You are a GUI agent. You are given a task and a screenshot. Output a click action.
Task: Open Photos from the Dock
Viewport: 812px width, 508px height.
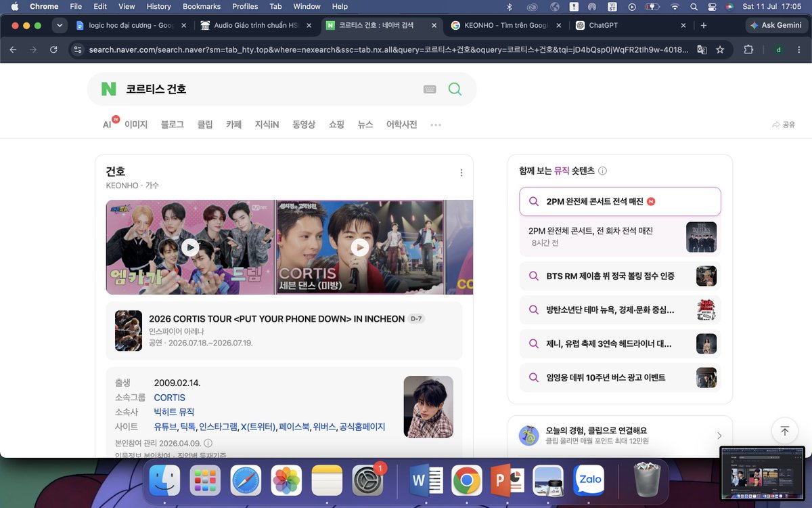click(286, 480)
